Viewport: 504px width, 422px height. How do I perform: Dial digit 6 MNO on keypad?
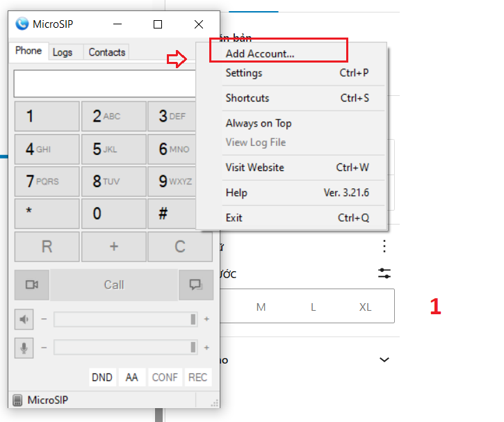click(172, 149)
